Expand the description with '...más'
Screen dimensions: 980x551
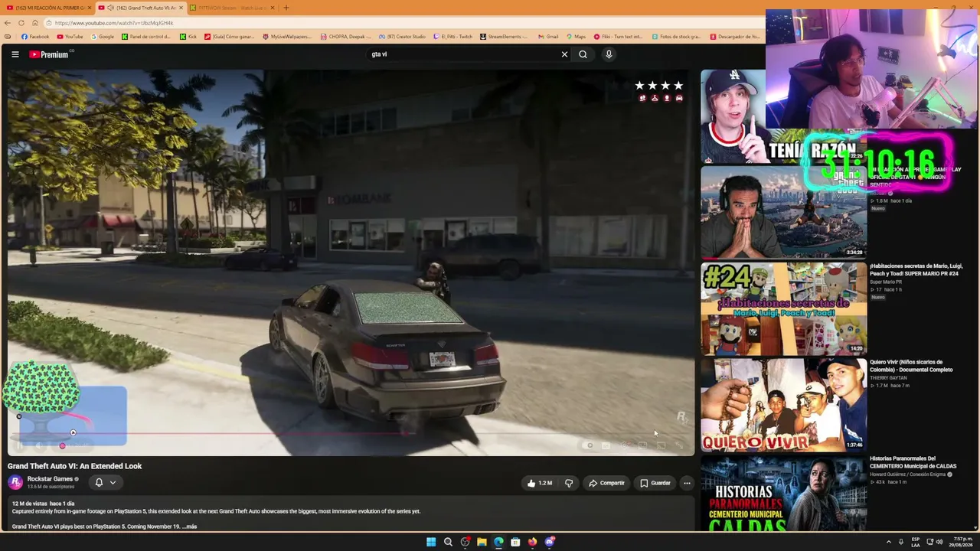[x=188, y=527]
